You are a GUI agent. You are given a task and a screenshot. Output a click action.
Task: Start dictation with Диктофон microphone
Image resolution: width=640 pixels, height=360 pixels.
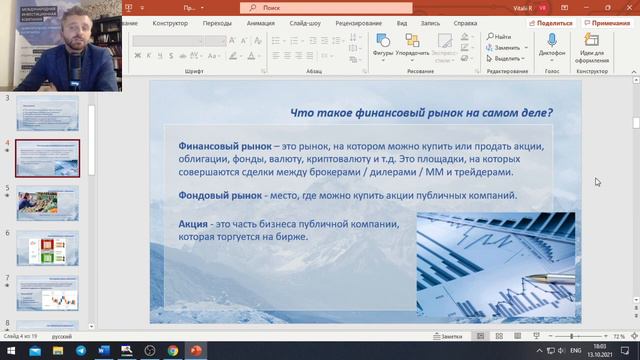pos(552,47)
